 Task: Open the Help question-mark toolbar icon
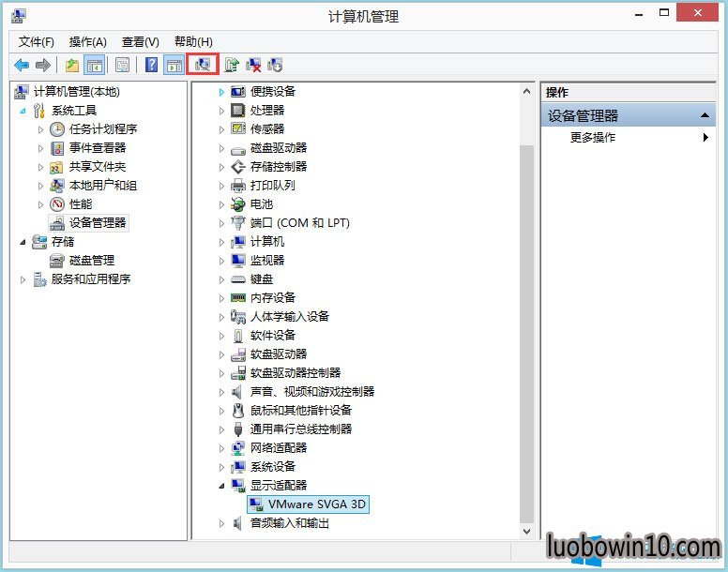(151, 65)
